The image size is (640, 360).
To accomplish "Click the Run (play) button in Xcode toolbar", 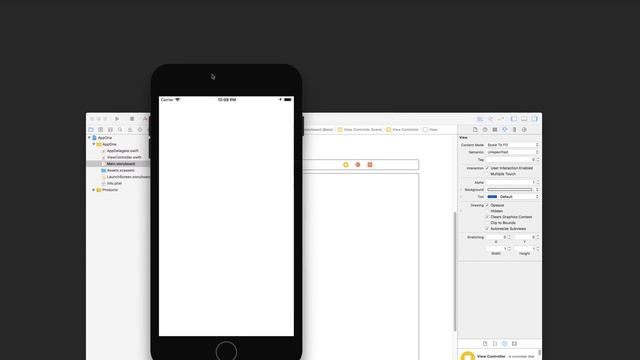I will 117,119.
